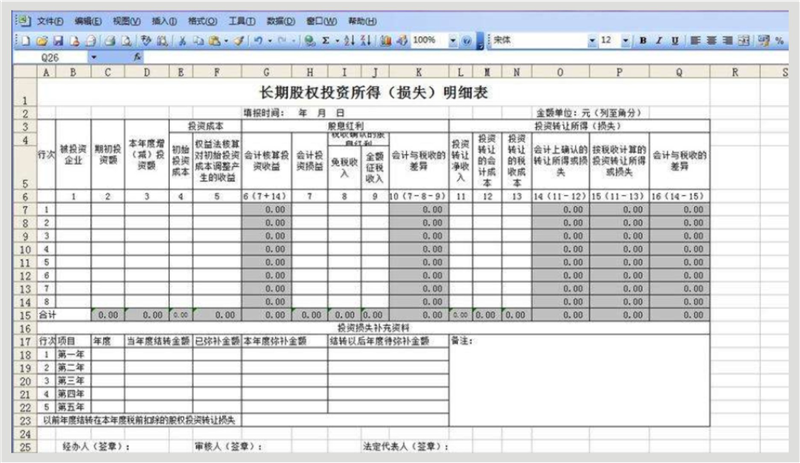Click the Undo arrow icon

coord(258,40)
